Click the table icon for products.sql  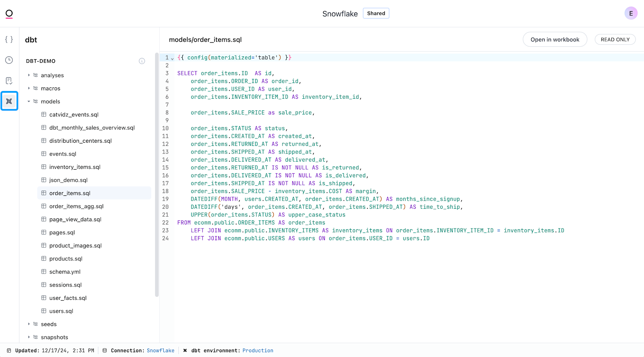[43, 259]
